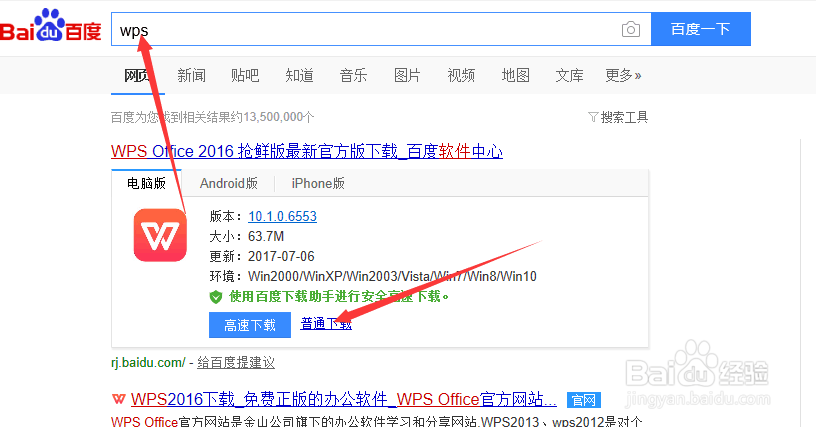Image resolution: width=816 pixels, height=427 pixels.
Task: Click the green security shield icon
Action: pos(215,297)
